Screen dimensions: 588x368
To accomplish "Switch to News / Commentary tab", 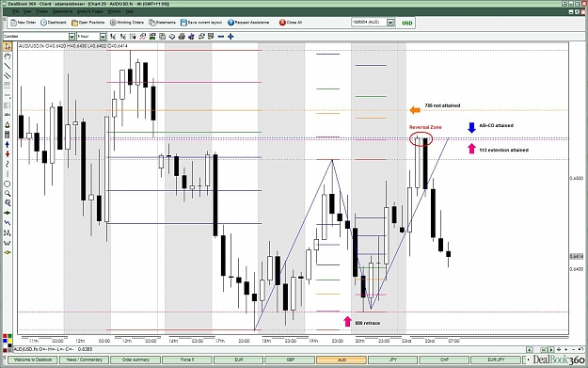I will click(x=85, y=360).
